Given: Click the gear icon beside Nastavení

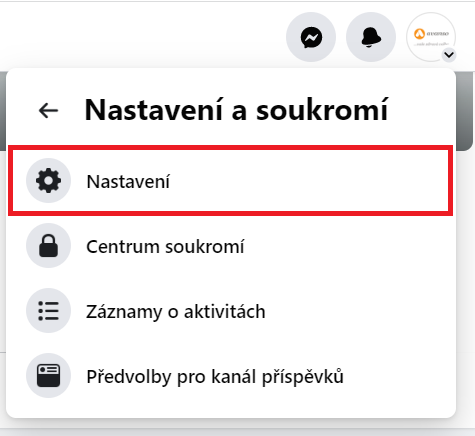Looking at the screenshot, I should coord(49,181).
